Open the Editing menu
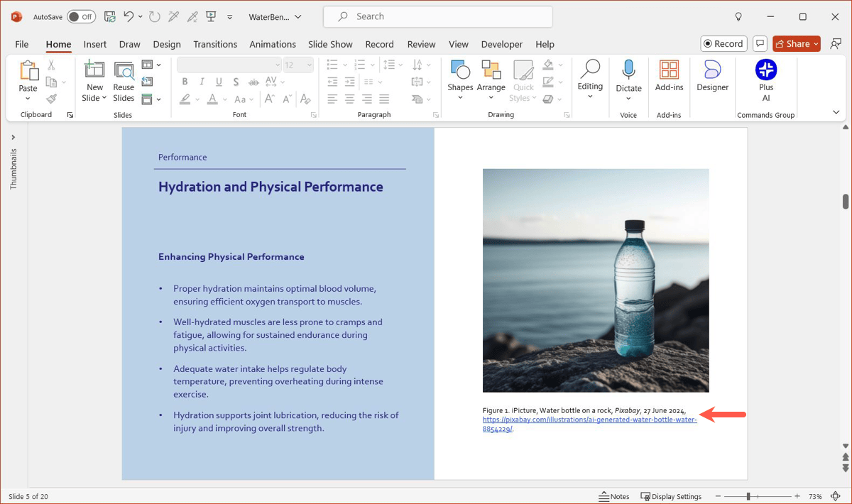 pyautogui.click(x=590, y=80)
